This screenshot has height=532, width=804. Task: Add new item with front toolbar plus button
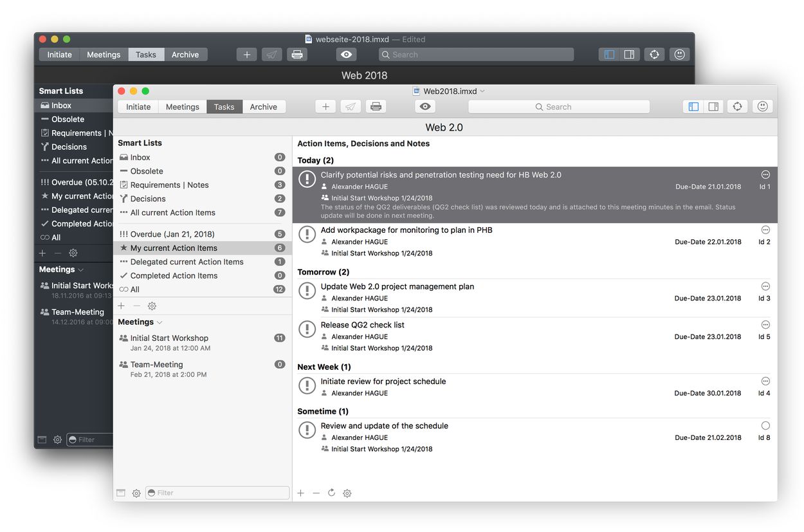pyautogui.click(x=325, y=107)
